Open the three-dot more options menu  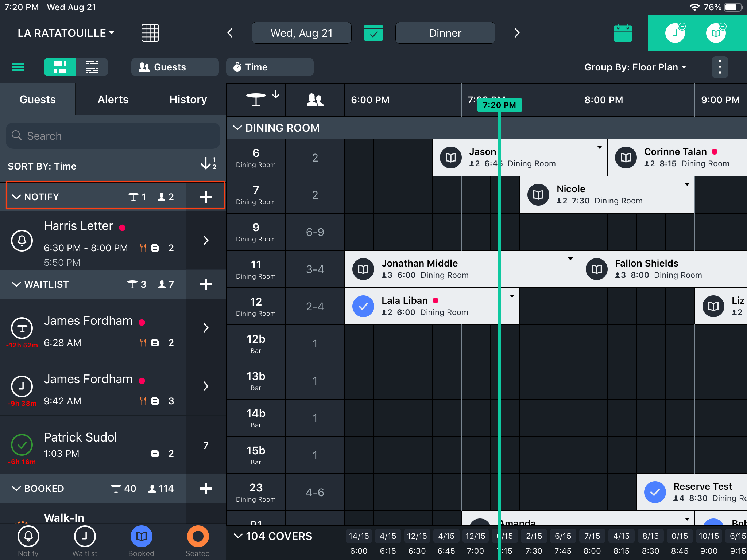pyautogui.click(x=720, y=67)
